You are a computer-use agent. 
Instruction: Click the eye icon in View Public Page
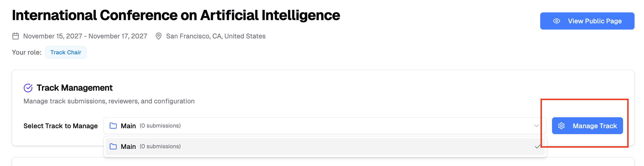tap(556, 21)
